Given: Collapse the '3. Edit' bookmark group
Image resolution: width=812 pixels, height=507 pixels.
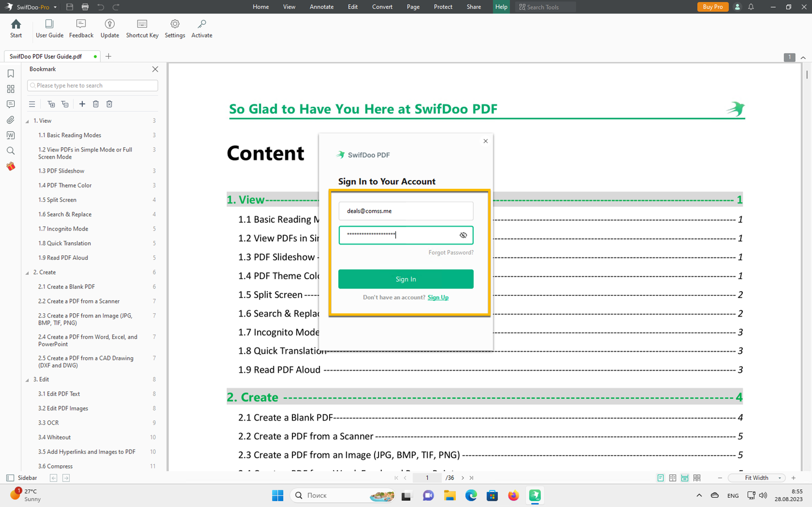Looking at the screenshot, I should 28,380.
